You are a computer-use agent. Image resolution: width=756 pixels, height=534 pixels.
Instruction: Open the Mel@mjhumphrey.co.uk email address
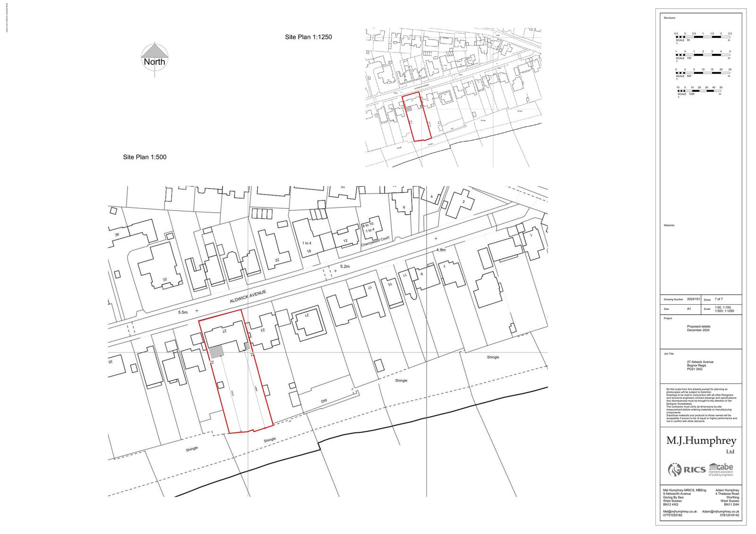click(x=680, y=511)
